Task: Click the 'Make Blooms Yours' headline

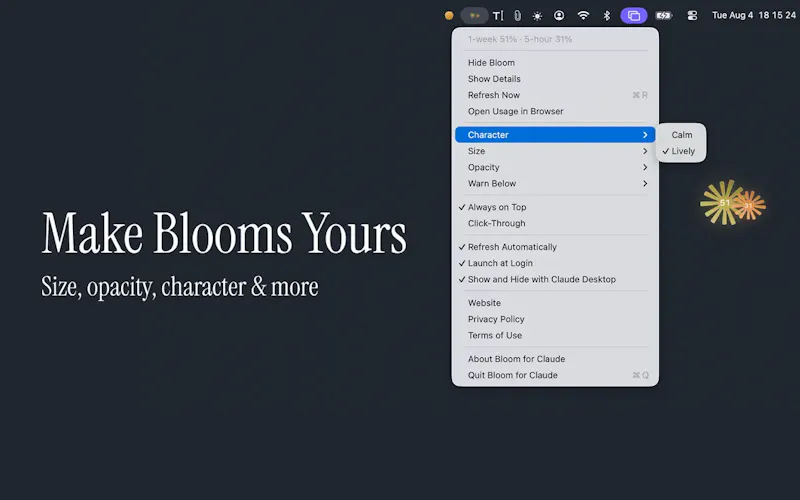Action: click(x=224, y=233)
